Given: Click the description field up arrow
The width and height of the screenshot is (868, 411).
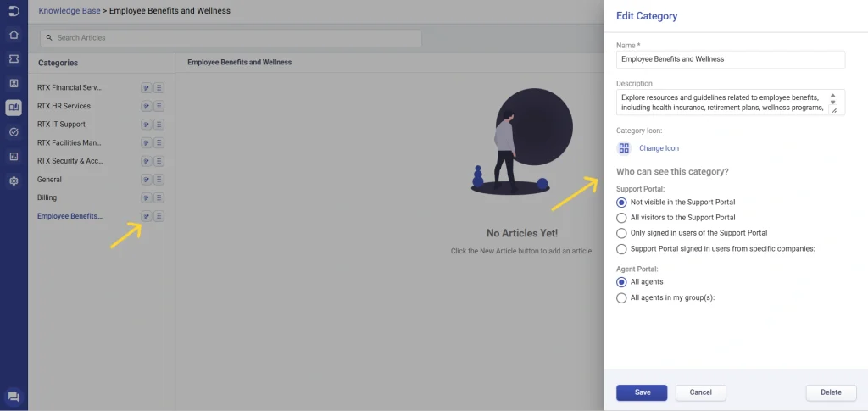Looking at the screenshot, I should 832,96.
